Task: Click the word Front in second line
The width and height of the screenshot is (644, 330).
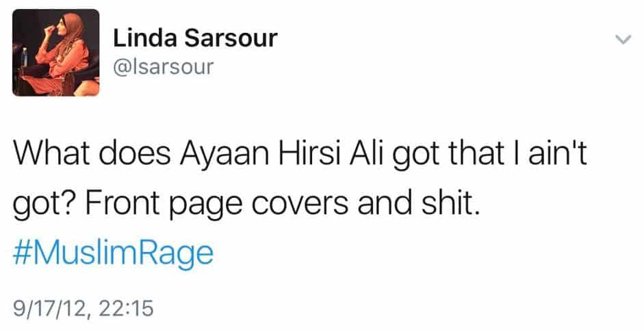Action: (x=123, y=202)
